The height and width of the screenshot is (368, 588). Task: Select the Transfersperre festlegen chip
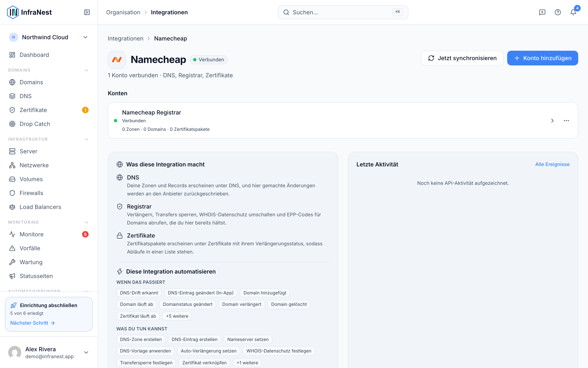pos(146,363)
